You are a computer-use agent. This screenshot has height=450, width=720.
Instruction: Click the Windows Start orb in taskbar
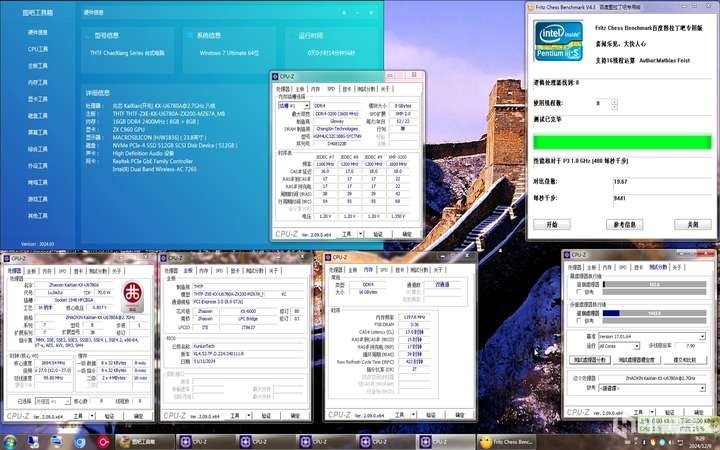[9, 442]
